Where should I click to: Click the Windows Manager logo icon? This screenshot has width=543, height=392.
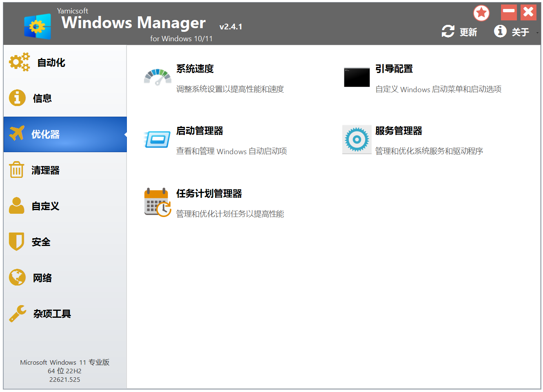(x=38, y=27)
